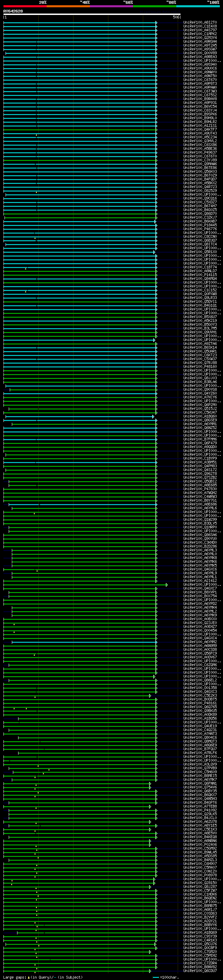The height and width of the screenshot is (980, 223).
Task: Click the UniRef100_A2I412 hit label
Action: point(200,581)
